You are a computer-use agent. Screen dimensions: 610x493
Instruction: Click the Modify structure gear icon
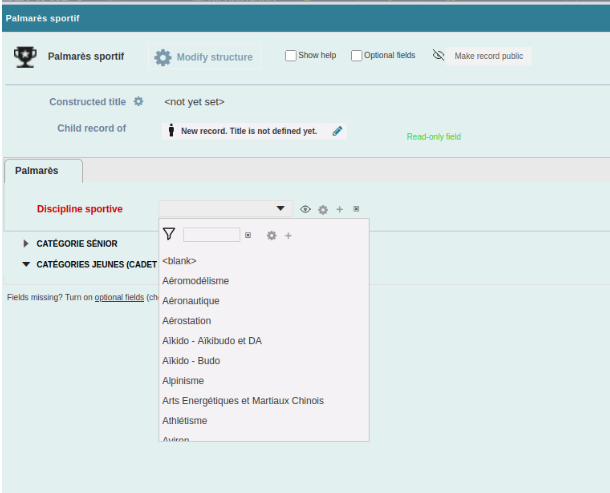coord(163,57)
